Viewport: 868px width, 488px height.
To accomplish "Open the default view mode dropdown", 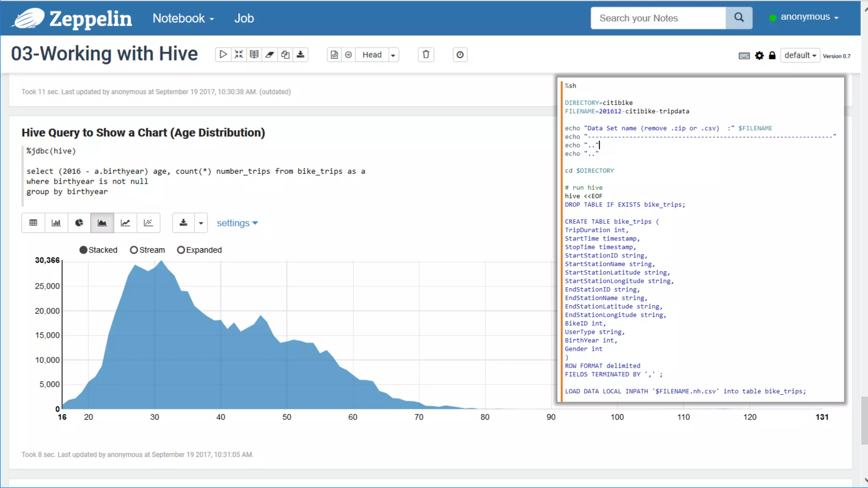I will [800, 55].
